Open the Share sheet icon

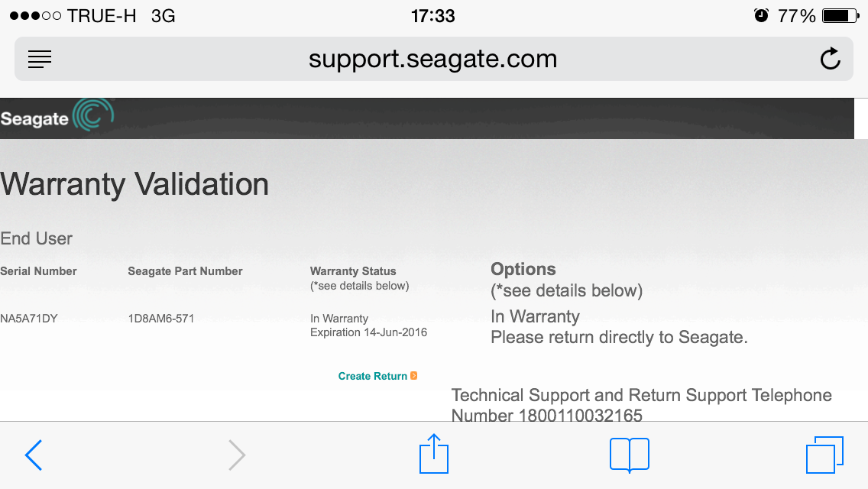[x=434, y=454]
